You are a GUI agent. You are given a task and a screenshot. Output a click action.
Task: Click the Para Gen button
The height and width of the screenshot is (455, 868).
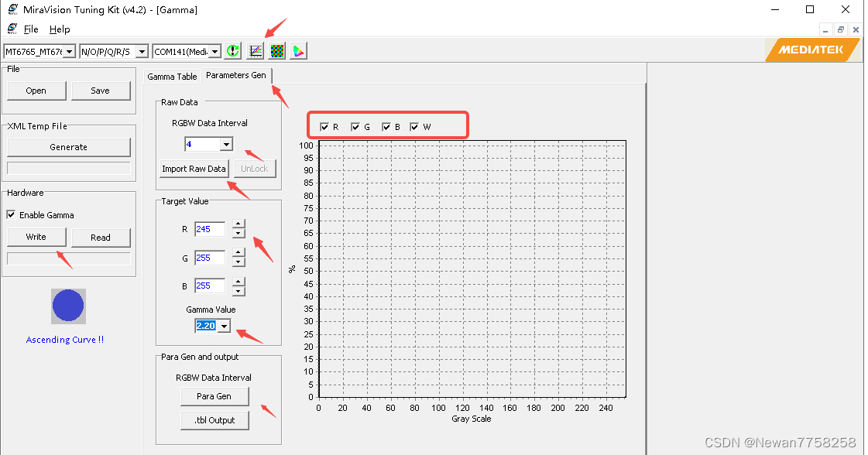214,396
